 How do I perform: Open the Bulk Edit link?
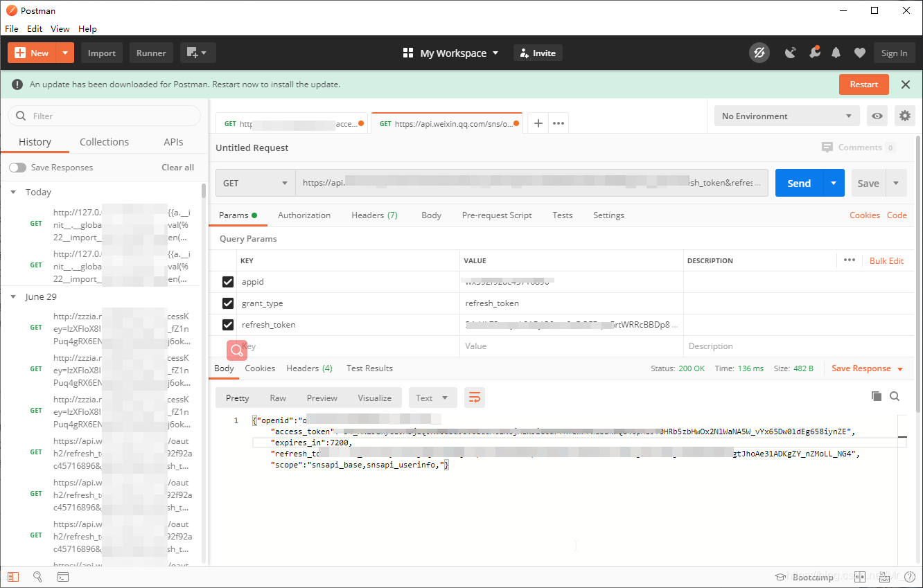886,261
